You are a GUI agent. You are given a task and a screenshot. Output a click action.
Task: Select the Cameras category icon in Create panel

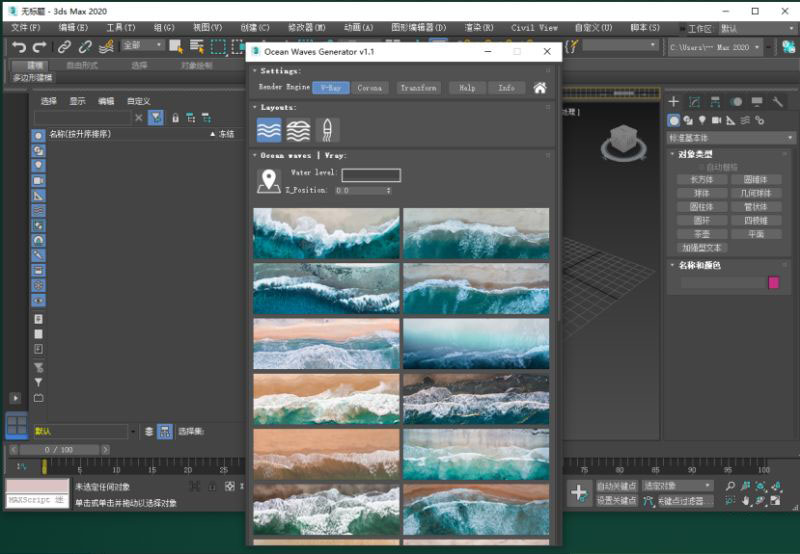coord(716,120)
